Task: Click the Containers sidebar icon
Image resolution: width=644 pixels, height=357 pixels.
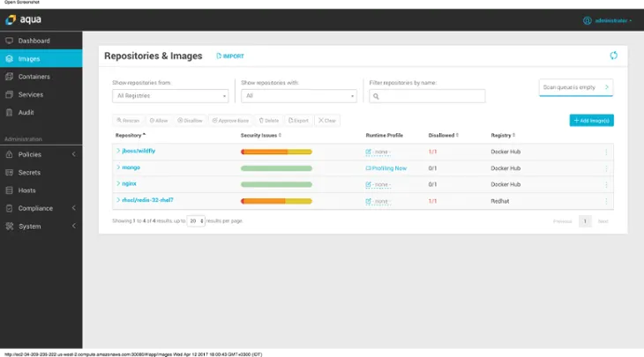Action: pyautogui.click(x=9, y=77)
